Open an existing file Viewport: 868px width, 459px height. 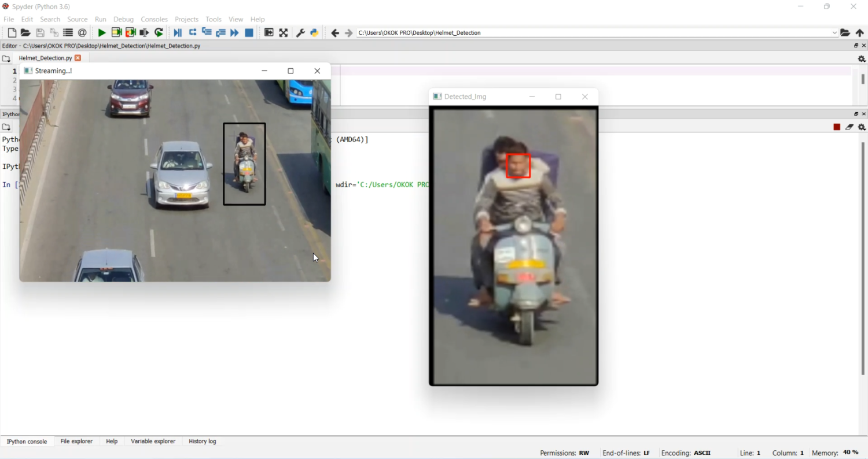[x=25, y=32]
